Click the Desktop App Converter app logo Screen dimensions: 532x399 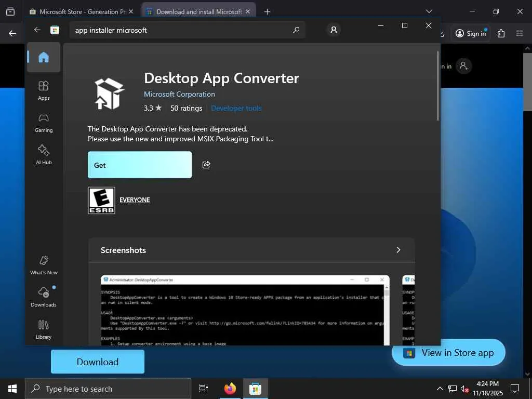coord(109,94)
